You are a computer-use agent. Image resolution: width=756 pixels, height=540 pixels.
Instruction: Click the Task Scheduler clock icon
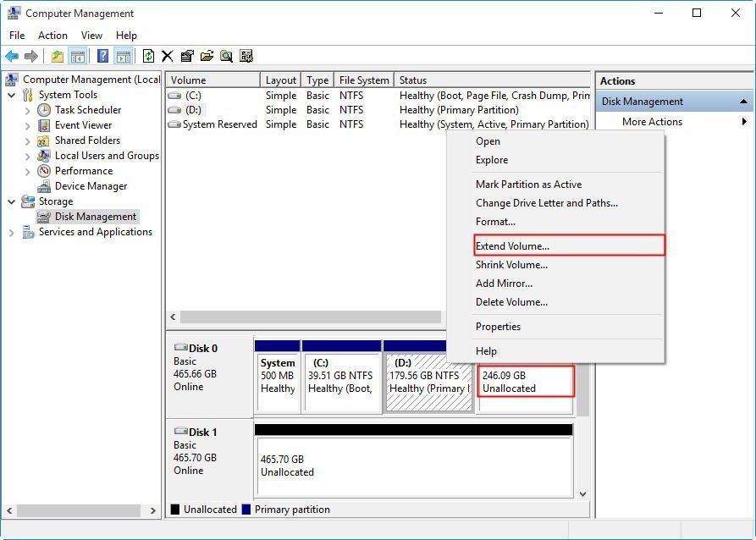coord(44,110)
